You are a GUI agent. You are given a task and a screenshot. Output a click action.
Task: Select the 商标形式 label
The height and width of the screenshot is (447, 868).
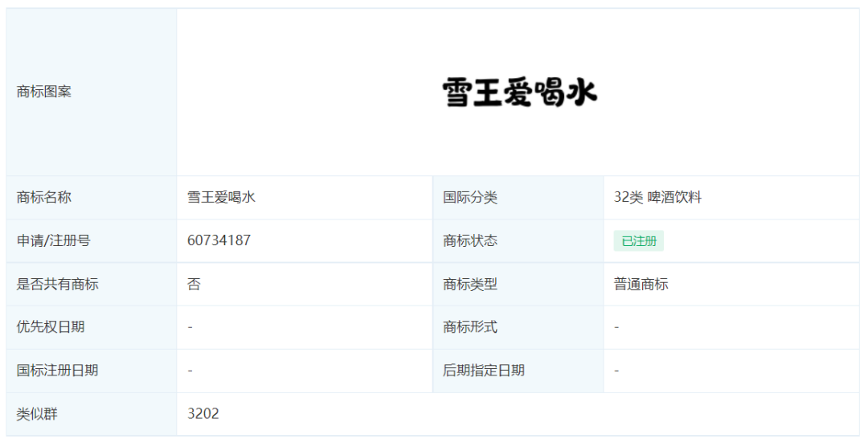pyautogui.click(x=470, y=326)
